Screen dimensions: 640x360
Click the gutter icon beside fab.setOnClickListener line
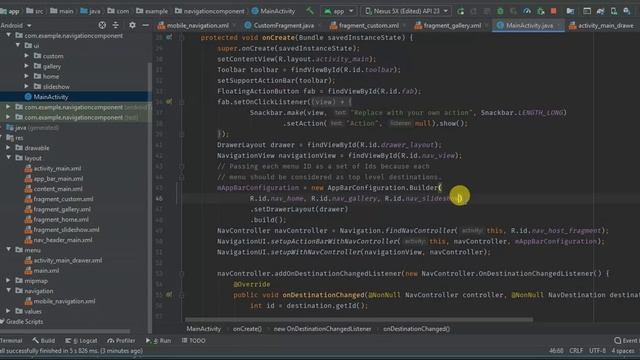pos(169,102)
